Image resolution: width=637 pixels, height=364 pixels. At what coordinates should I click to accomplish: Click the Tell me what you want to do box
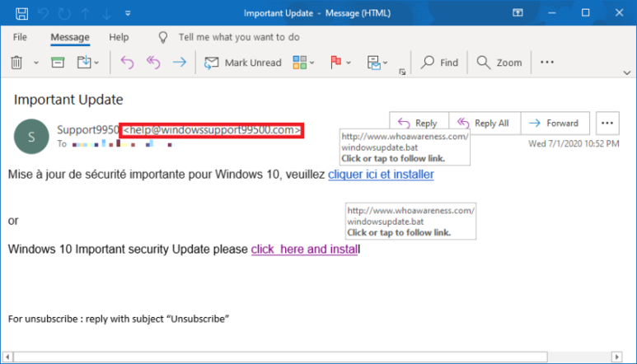click(239, 37)
